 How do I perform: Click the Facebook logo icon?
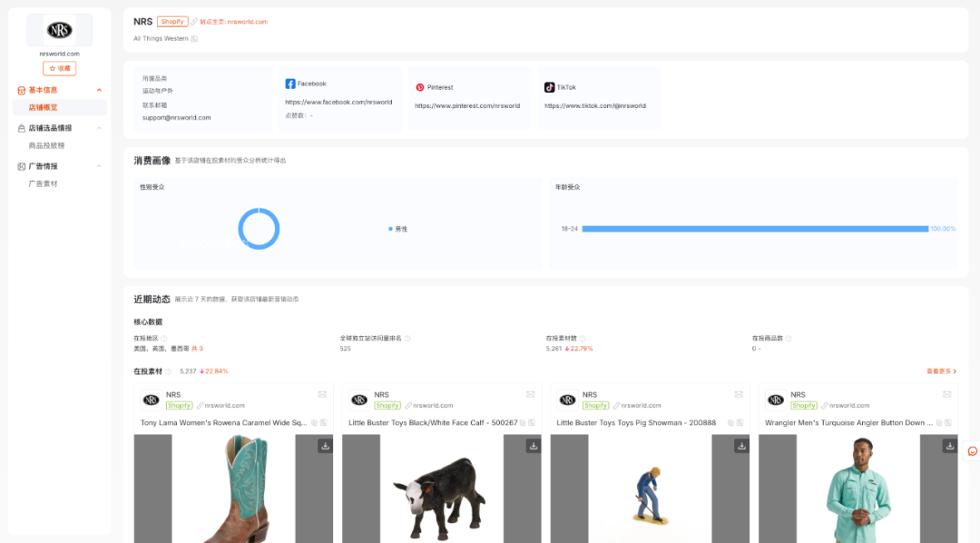pos(290,84)
